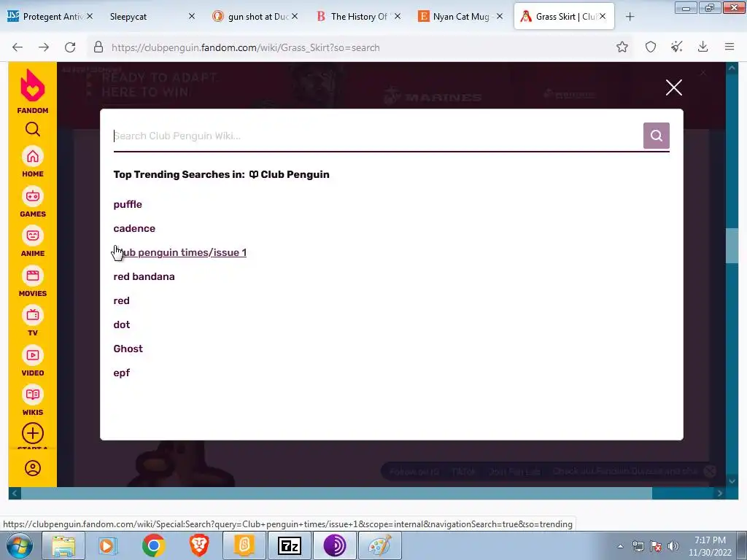Viewport: 747px width, 560px height.
Task: Select the trending search epf
Action: [122, 373]
